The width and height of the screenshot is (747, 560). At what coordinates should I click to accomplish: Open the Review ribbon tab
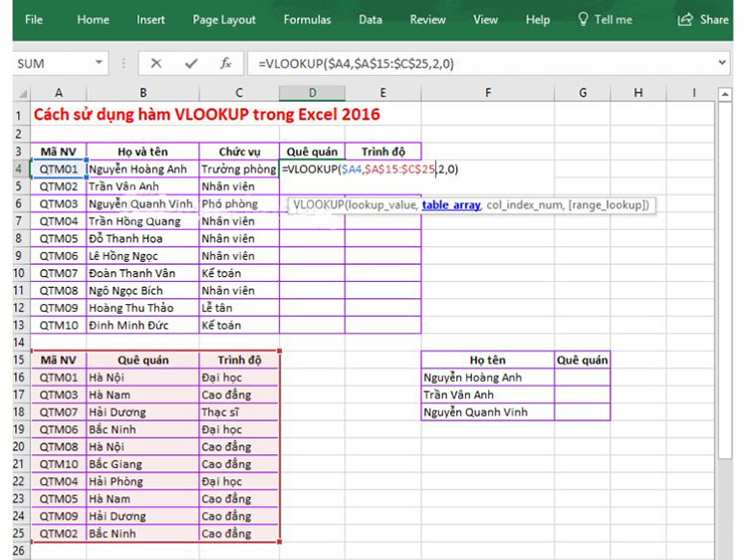tap(428, 20)
